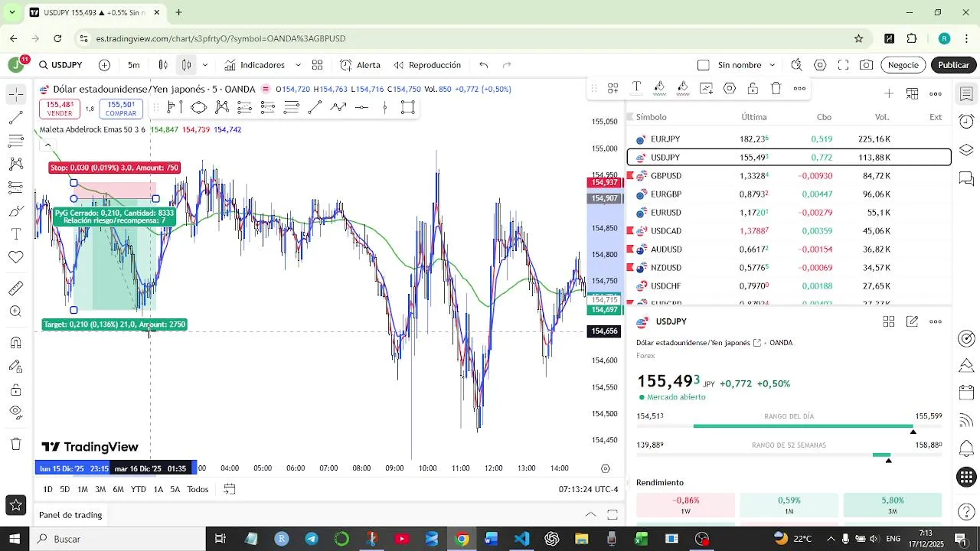Click the VENDER 155,483 sell button

click(60, 109)
